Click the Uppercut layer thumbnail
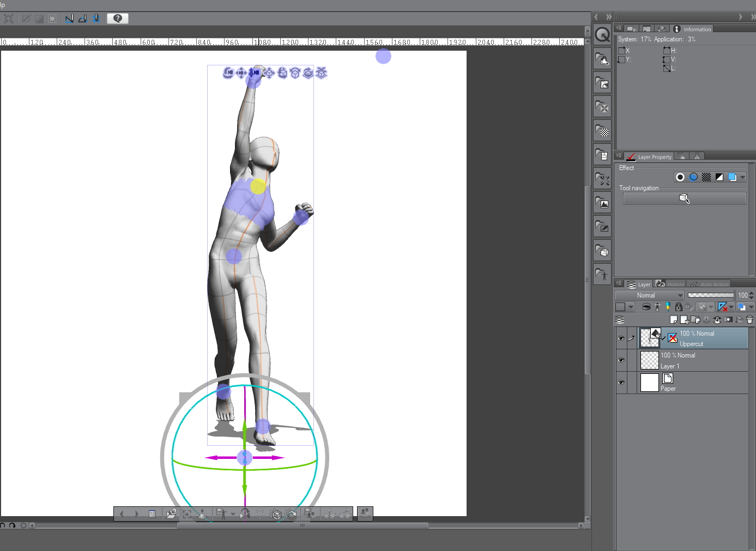 [649, 338]
